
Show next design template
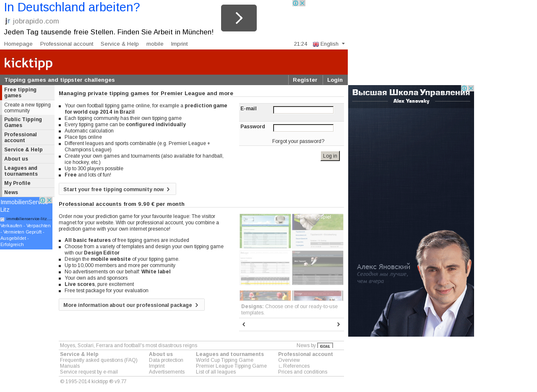click(x=339, y=325)
